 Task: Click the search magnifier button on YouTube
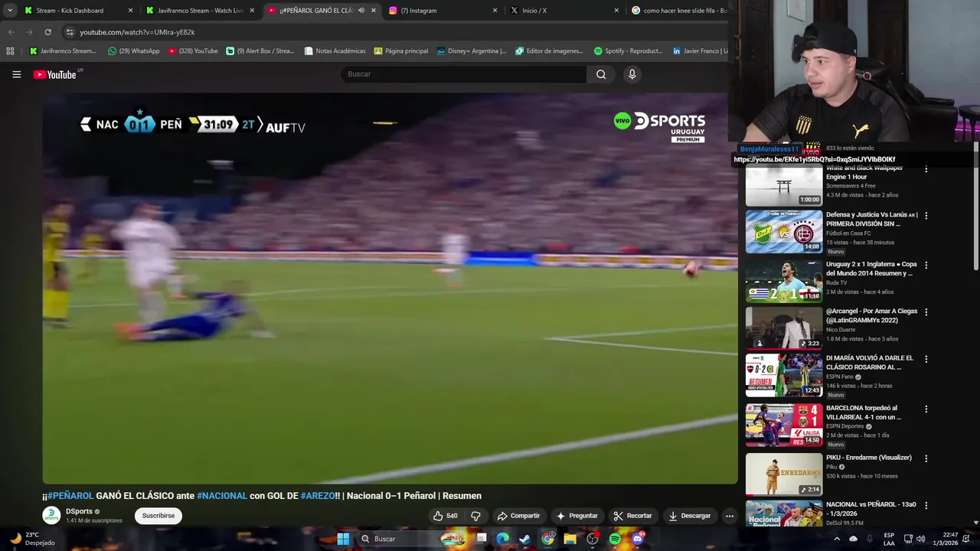pos(601,74)
